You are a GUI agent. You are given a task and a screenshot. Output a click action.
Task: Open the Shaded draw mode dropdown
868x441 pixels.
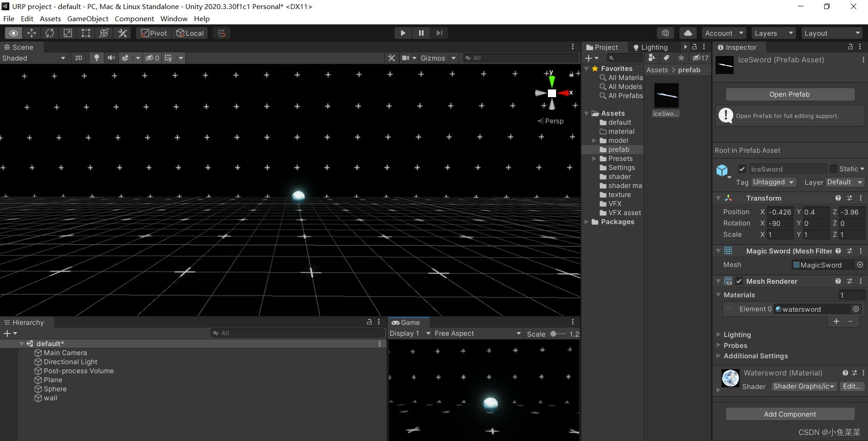[x=34, y=58]
